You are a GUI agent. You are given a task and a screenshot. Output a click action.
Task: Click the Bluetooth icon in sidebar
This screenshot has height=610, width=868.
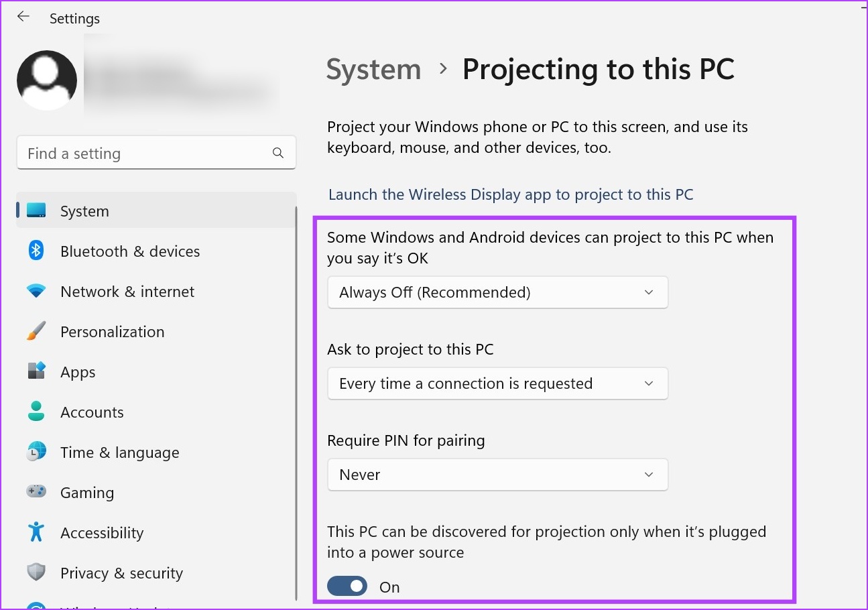[x=36, y=251]
